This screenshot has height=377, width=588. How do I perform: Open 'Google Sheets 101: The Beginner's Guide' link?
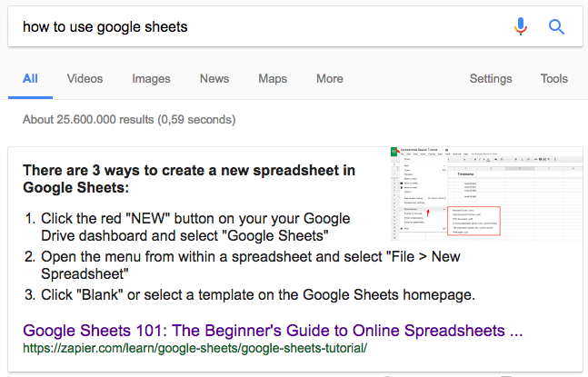point(273,329)
